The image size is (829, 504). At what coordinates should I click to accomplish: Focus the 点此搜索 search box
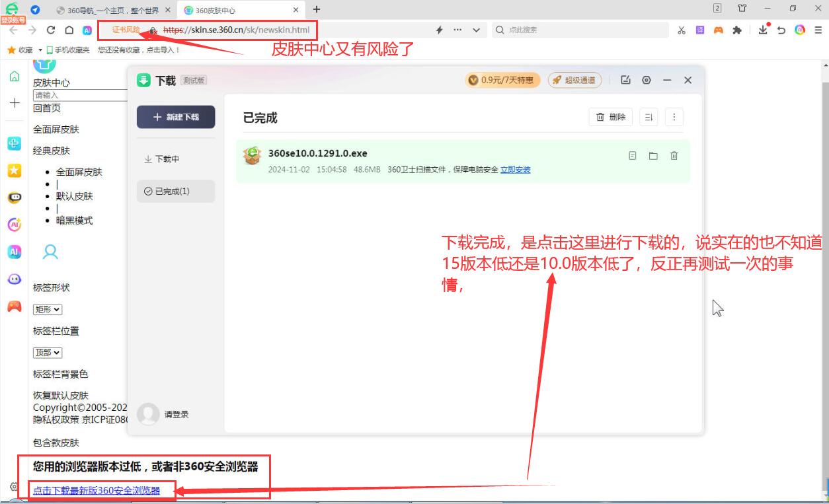pyautogui.click(x=581, y=30)
